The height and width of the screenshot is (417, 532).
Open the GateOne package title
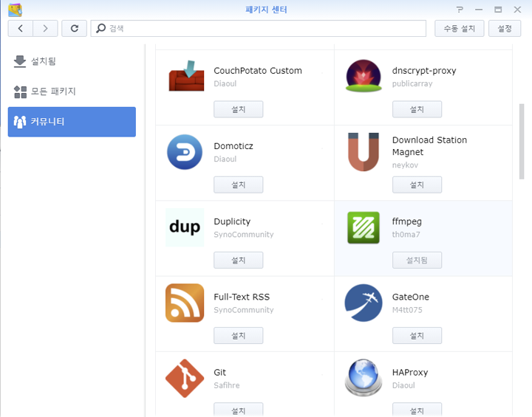[411, 297]
